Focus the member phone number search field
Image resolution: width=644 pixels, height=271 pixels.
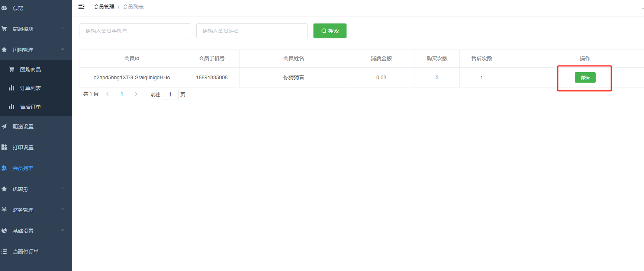(135, 31)
